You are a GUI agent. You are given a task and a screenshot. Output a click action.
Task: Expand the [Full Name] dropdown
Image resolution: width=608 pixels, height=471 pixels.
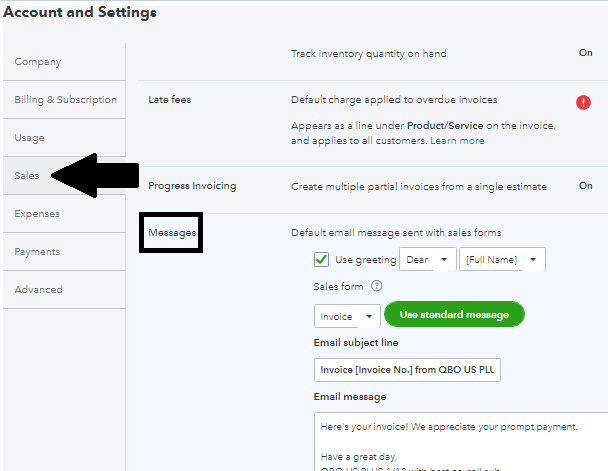(502, 260)
